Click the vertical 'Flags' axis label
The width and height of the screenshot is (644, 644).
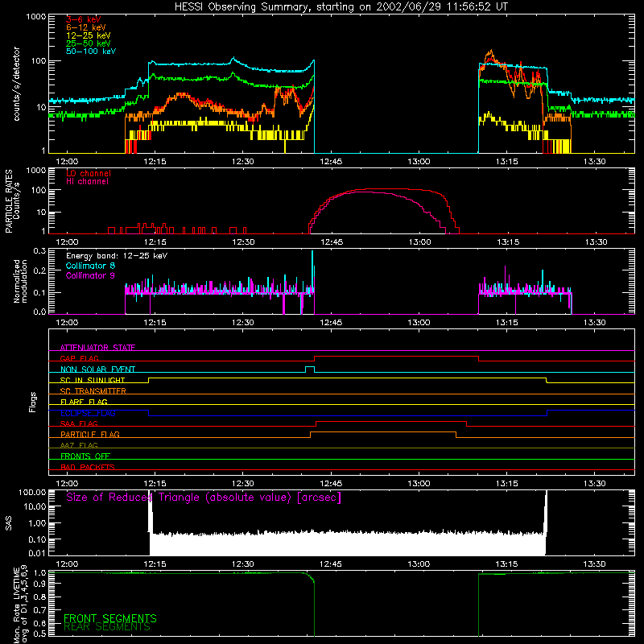click(x=32, y=402)
